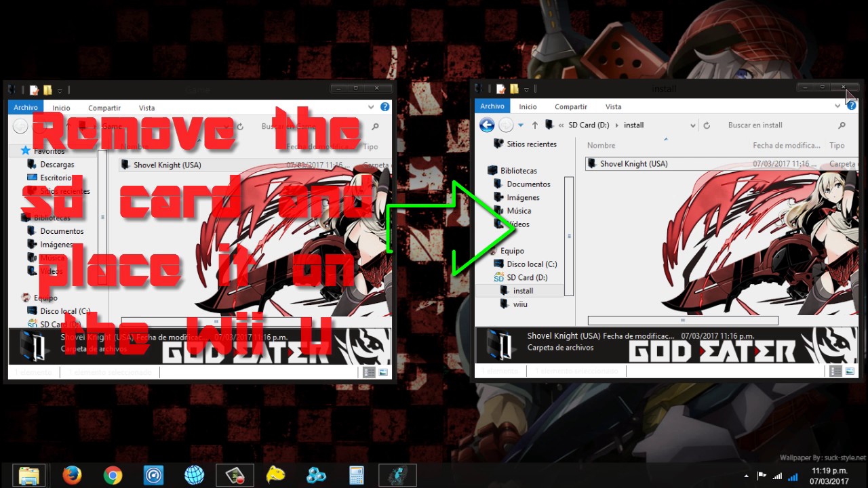Viewport: 868px width, 488px height.
Task: Open the blue cubes app on taskbar
Action: click(316, 475)
